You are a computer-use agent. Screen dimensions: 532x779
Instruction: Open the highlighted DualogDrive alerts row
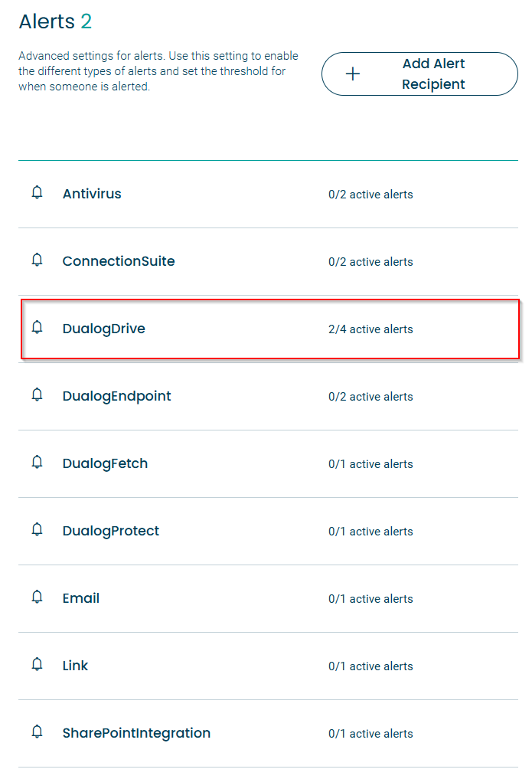[270, 329]
